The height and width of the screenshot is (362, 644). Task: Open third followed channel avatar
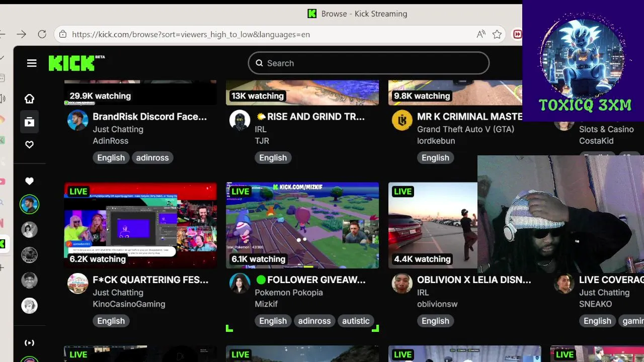tap(29, 255)
